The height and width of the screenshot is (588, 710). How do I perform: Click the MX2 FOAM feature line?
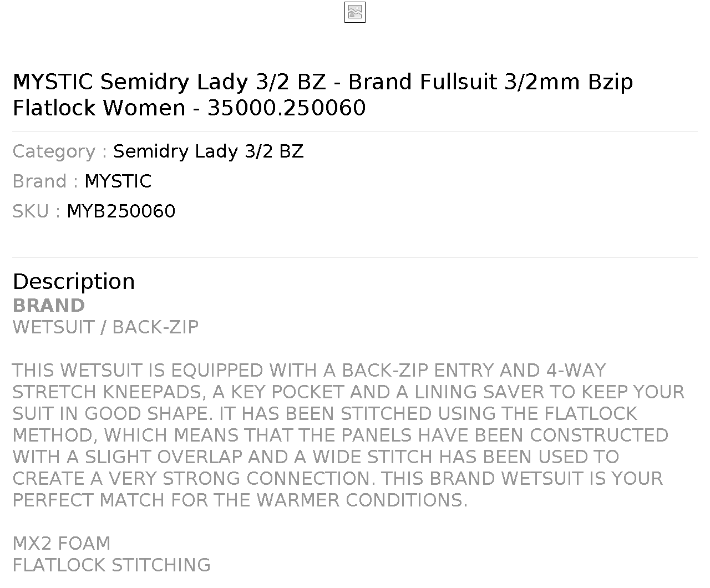pyautogui.click(x=62, y=544)
